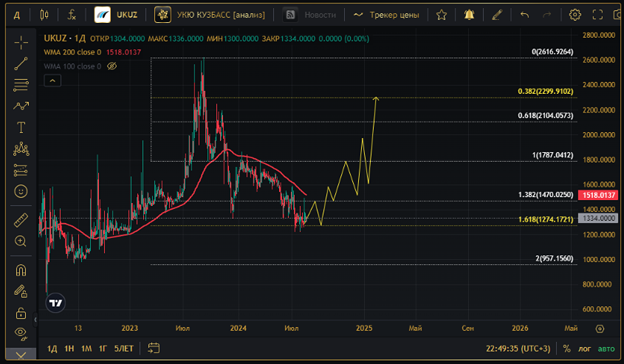624x364 pixels.
Task: Select the trend line drawing tool
Action: pyautogui.click(x=21, y=63)
